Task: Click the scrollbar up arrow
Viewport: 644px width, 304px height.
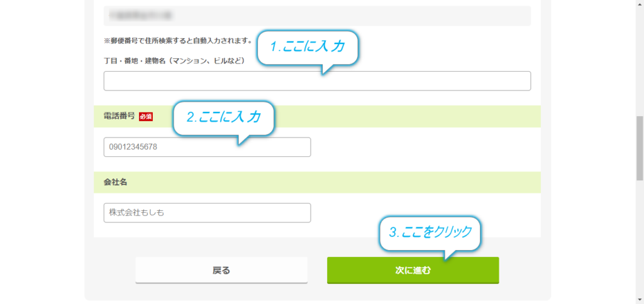Action: pos(640,3)
